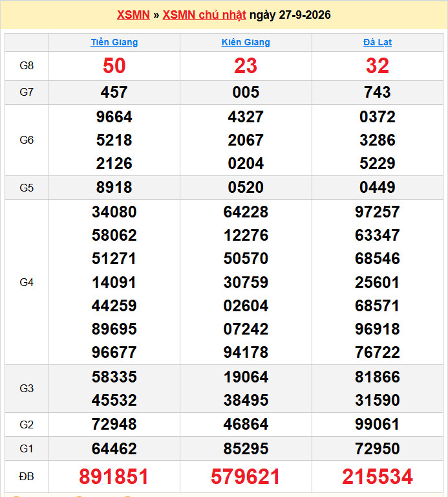The height and width of the screenshot is (497, 448).
Task: Select Kiên Giang G7 result 005
Action: (x=246, y=93)
